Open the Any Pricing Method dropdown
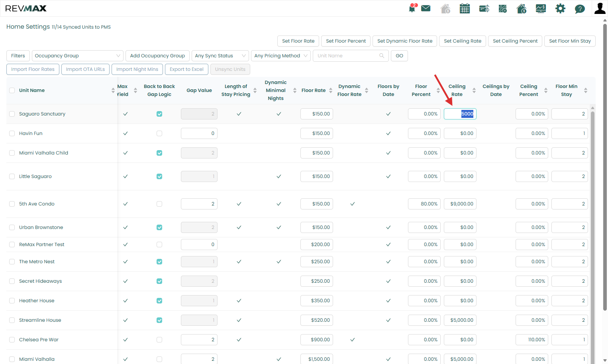The height and width of the screenshot is (364, 608). pos(281,56)
